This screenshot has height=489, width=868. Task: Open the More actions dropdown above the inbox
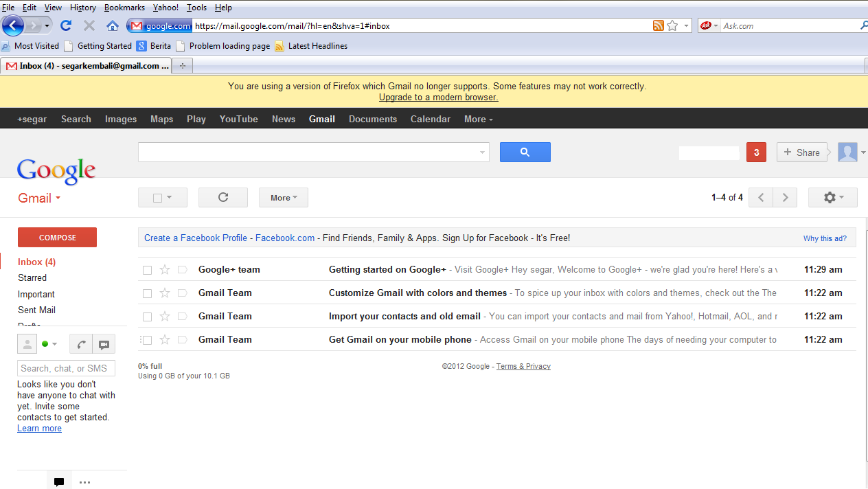[284, 198]
